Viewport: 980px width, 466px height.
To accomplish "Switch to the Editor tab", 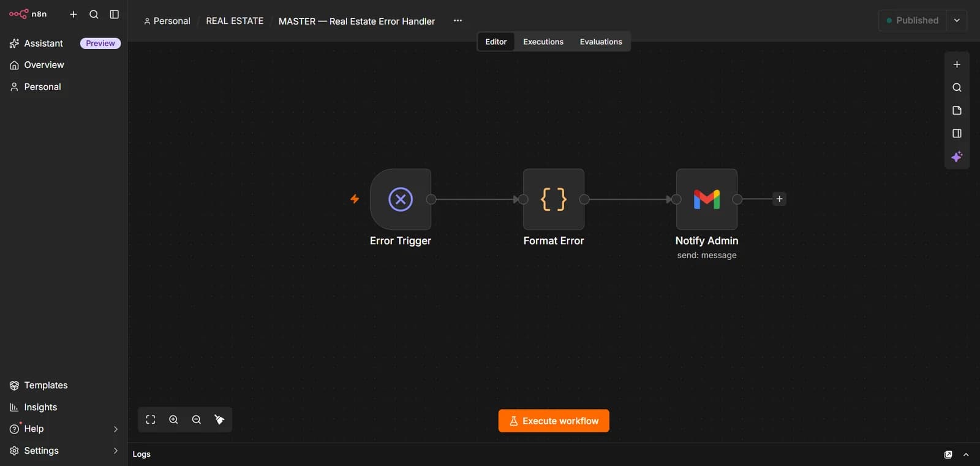I will point(496,42).
